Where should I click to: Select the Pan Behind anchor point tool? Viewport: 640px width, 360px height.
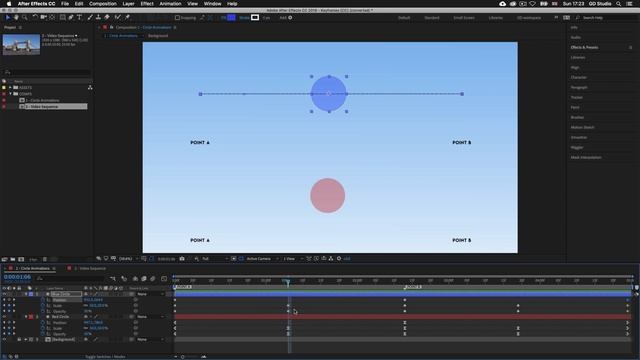52,18
